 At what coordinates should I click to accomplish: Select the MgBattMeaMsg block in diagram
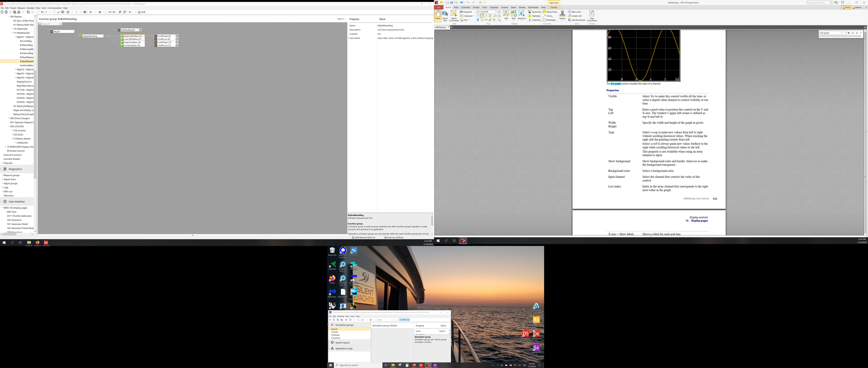[x=91, y=36]
